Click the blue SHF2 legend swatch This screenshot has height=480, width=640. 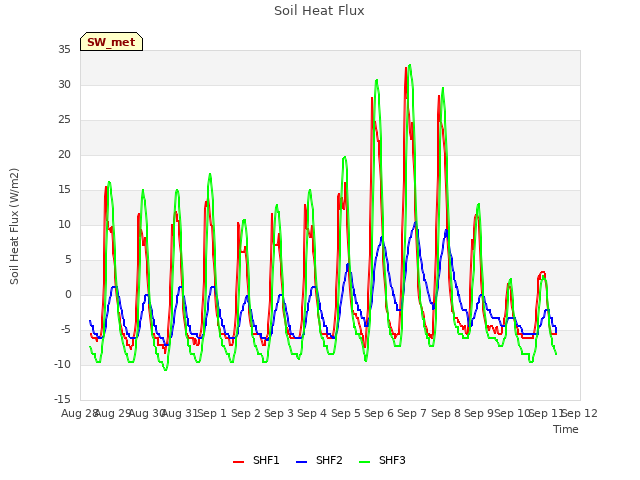pos(301,462)
